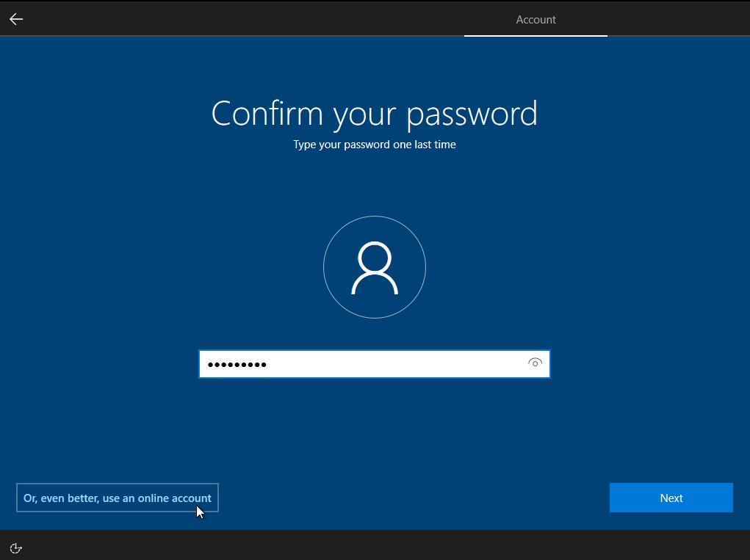Return to password creation via back arrow
The height and width of the screenshot is (560, 750).
coord(15,18)
